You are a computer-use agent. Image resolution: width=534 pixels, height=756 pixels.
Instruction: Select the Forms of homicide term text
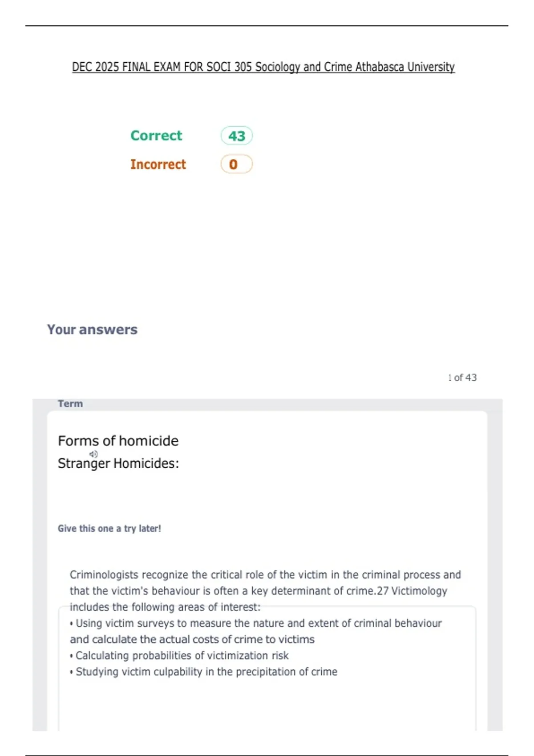click(118, 441)
